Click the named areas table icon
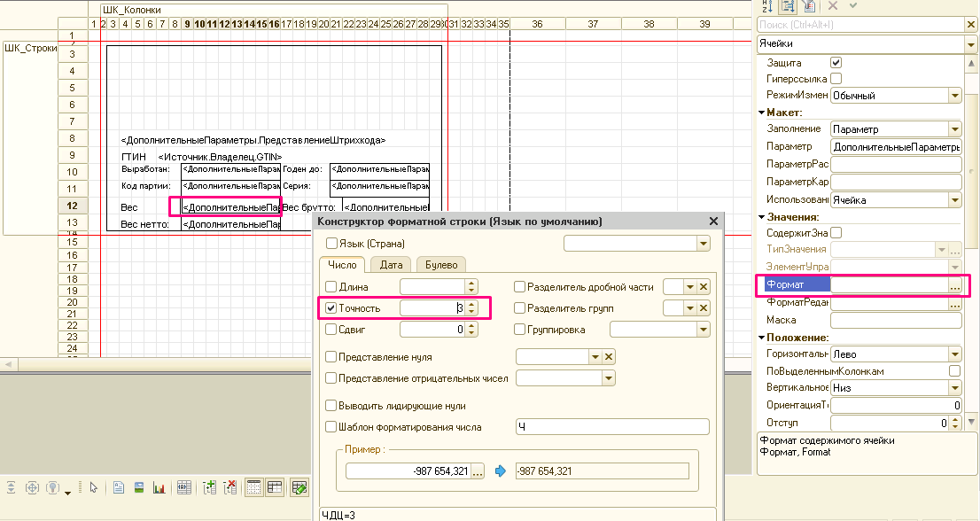Image resolution: width=980 pixels, height=521 pixels. tap(183, 488)
